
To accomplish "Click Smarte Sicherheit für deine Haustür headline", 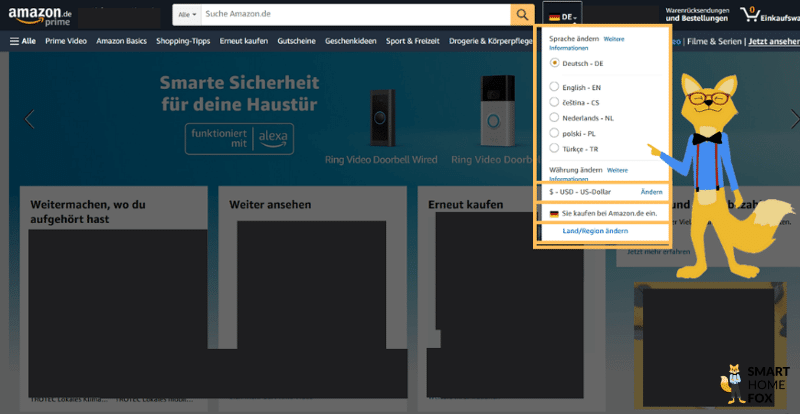I will click(239, 93).
